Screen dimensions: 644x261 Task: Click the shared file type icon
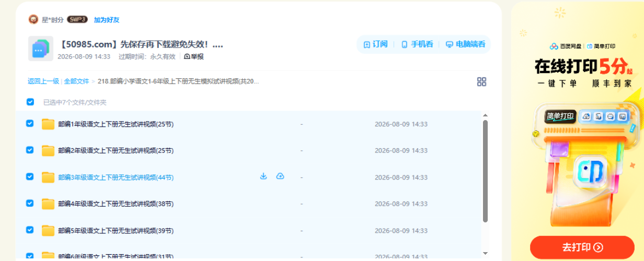tap(41, 49)
